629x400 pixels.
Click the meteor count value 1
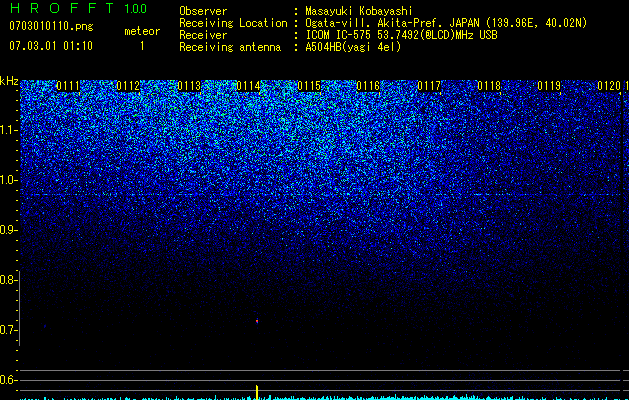point(142,46)
